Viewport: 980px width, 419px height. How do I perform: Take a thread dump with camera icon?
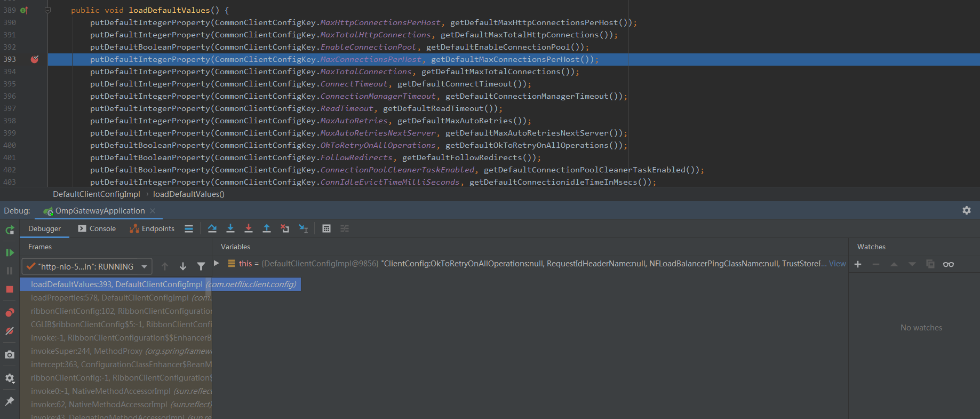(x=10, y=354)
